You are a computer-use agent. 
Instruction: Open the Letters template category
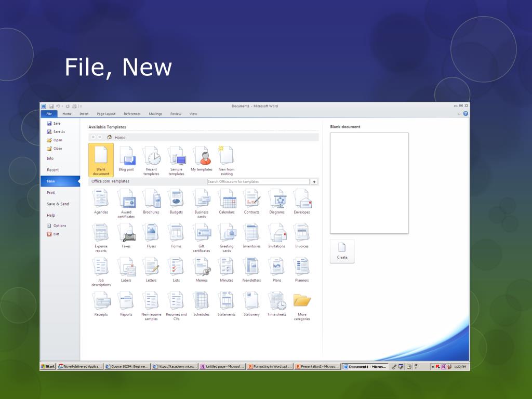(151, 270)
